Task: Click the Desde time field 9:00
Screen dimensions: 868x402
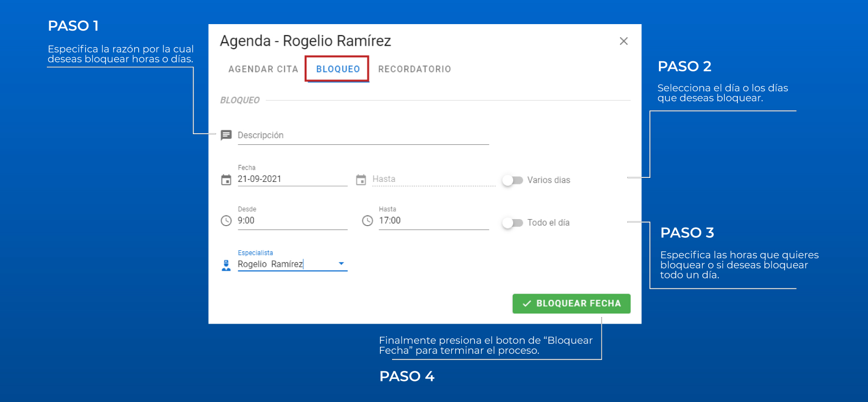Action: (x=292, y=221)
